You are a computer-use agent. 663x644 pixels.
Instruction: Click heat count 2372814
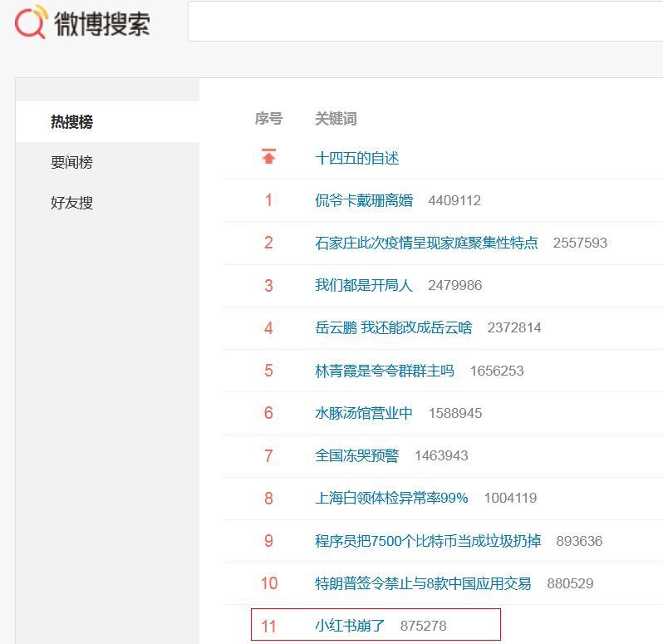point(514,327)
